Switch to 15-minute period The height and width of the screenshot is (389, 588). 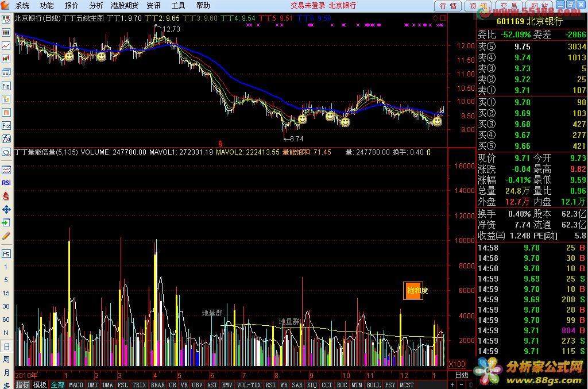point(6,293)
